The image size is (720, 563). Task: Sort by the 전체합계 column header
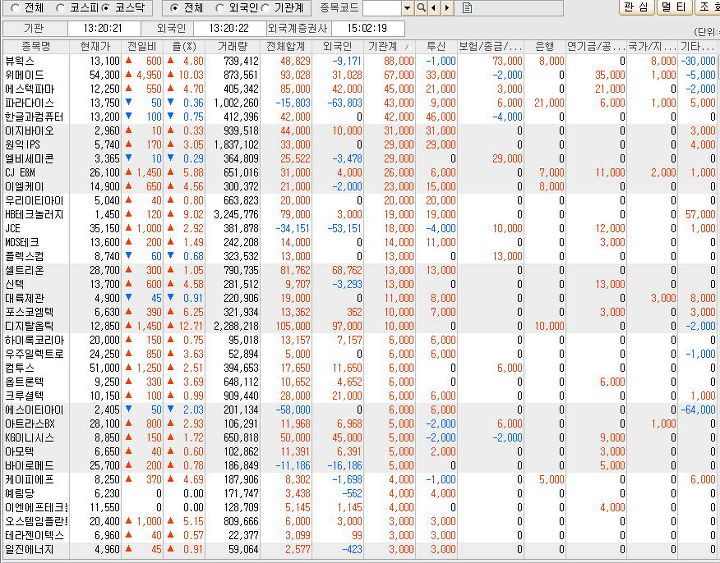(286, 46)
